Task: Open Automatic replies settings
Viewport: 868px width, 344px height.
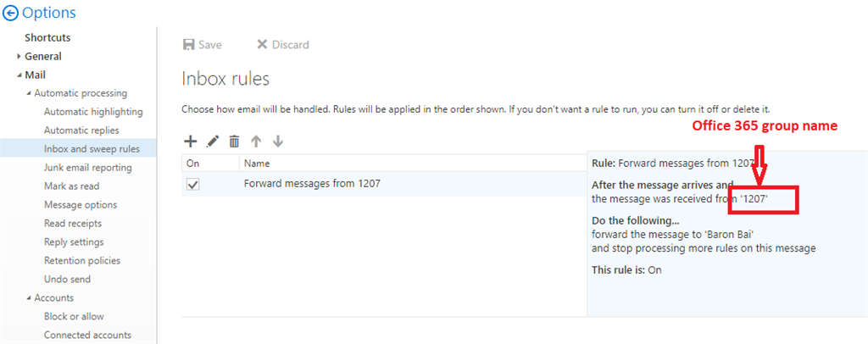Action: pyautogui.click(x=81, y=130)
